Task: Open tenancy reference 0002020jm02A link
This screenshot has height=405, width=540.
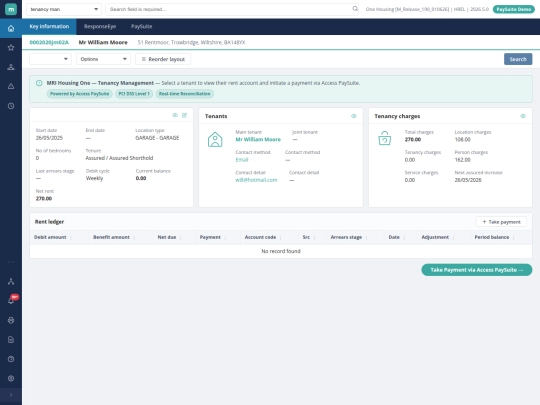Action: point(49,42)
